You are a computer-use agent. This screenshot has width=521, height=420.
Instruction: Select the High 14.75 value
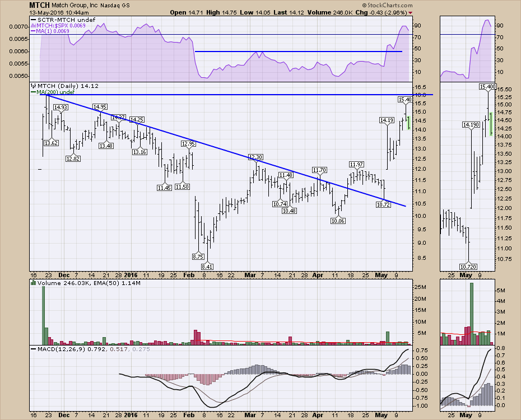point(222,13)
